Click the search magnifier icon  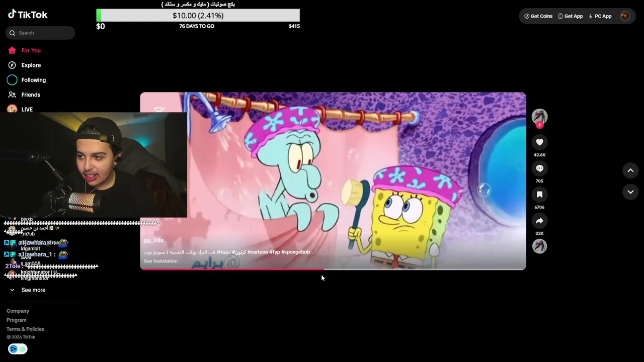click(12, 33)
